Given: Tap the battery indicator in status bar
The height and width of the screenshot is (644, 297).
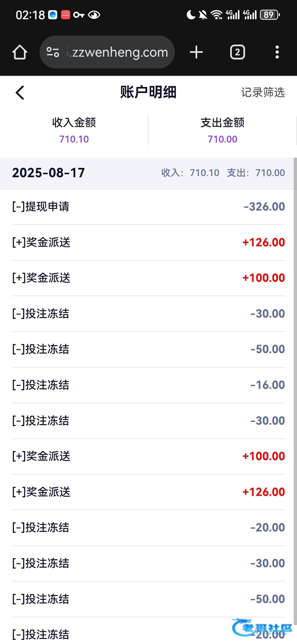Looking at the screenshot, I should click(270, 15).
